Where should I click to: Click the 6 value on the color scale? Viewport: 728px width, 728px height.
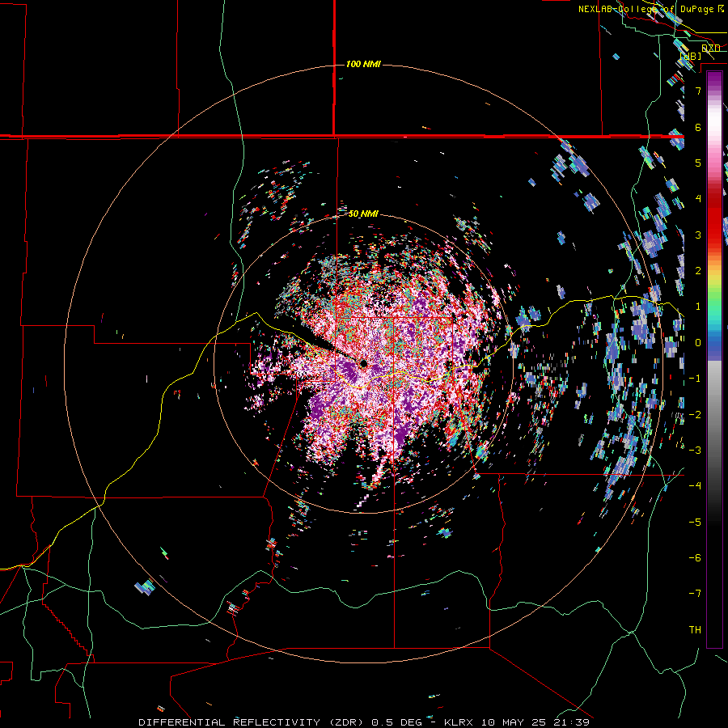tap(698, 127)
